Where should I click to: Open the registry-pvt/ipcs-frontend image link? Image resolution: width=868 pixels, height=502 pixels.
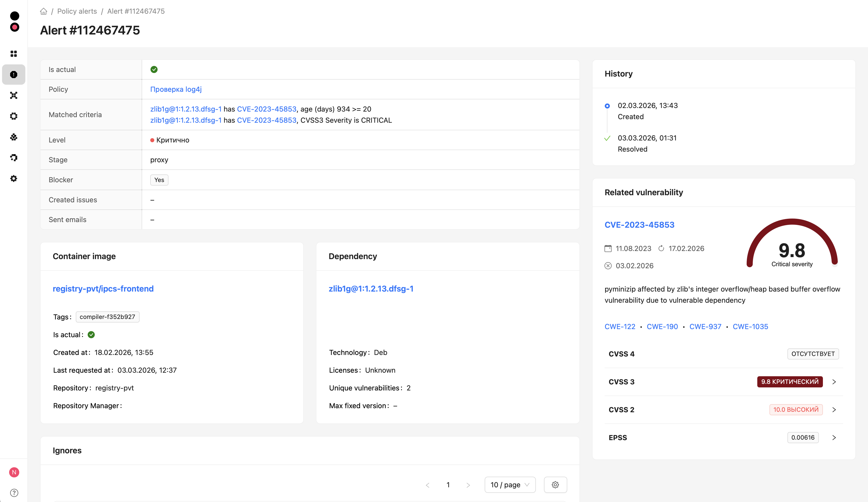(103, 289)
